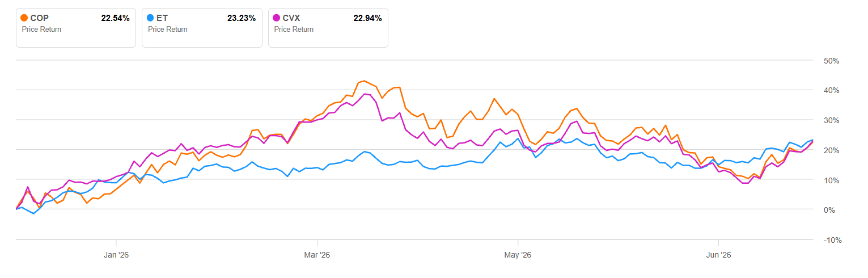Click the 30% y-axis label

(831, 120)
